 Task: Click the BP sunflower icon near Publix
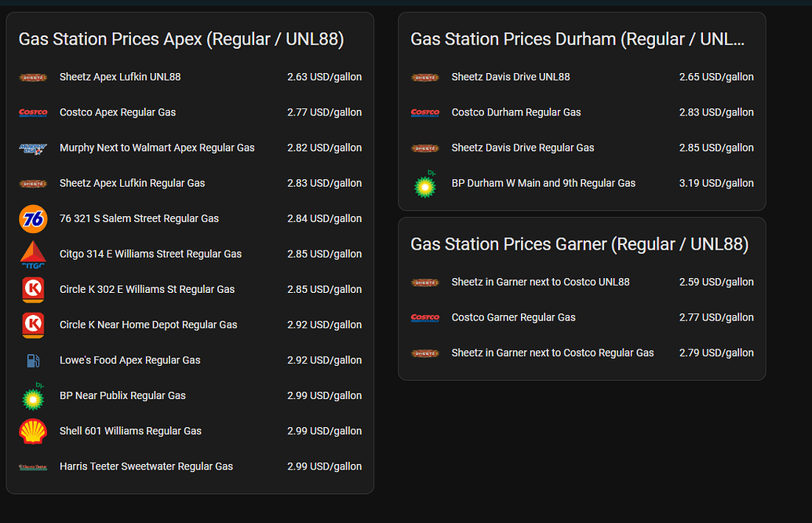32,395
